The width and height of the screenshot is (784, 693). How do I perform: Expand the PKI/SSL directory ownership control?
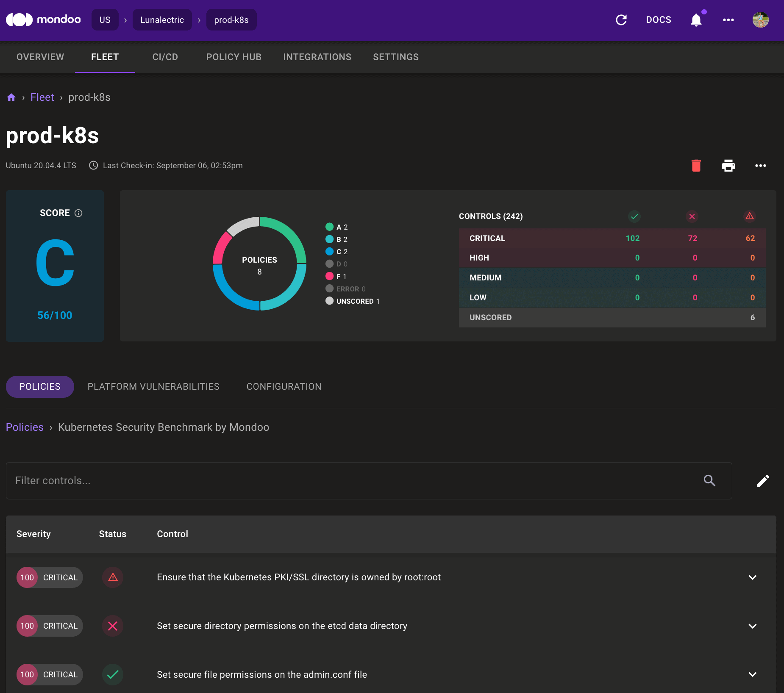pos(752,577)
